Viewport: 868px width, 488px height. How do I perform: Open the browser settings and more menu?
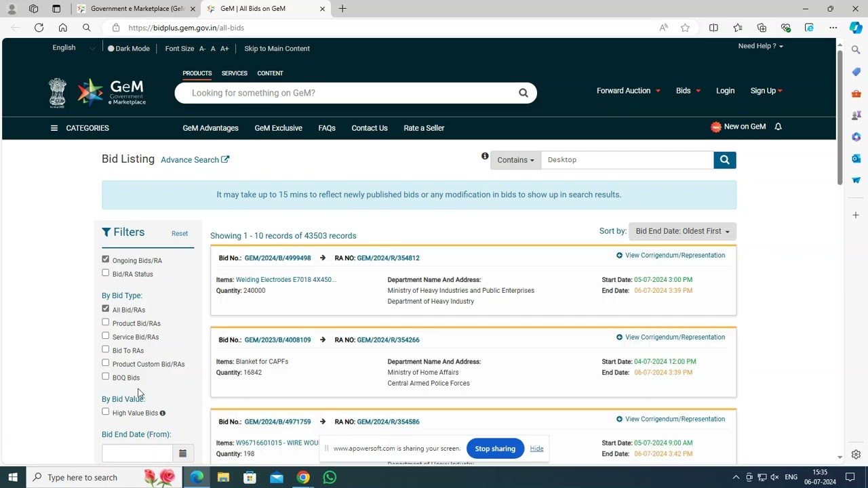point(833,28)
